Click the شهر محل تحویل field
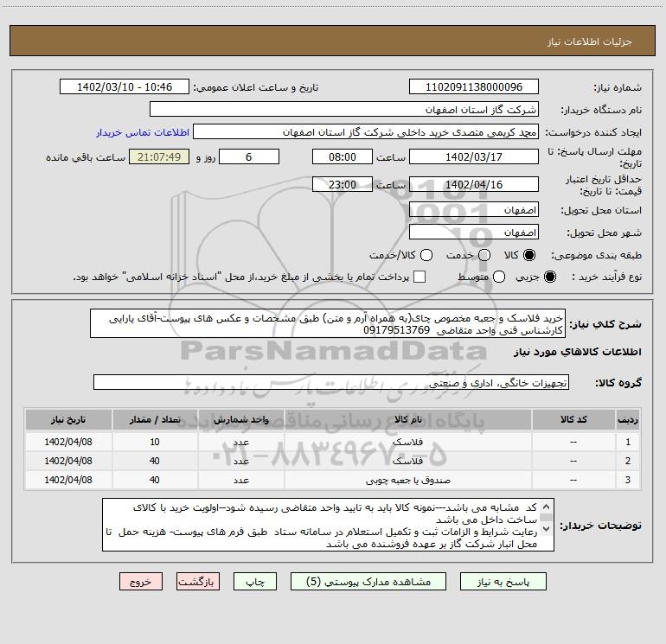This screenshot has height=644, width=666. [474, 233]
